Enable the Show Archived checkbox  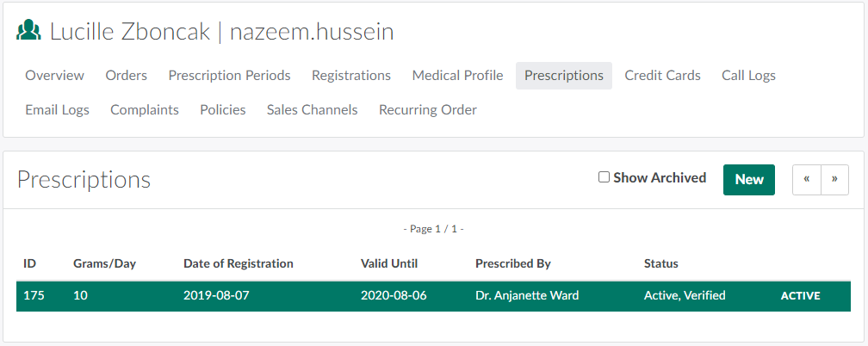coord(604,177)
